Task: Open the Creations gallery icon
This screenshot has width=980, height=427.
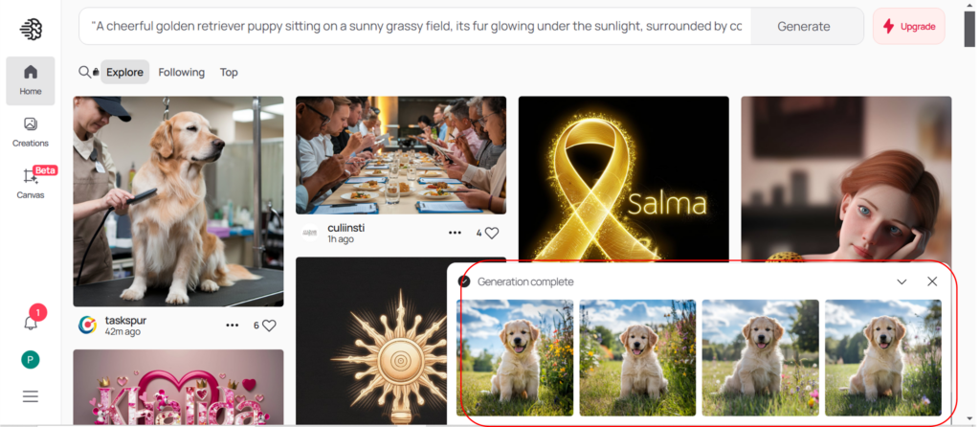Action: 31,131
